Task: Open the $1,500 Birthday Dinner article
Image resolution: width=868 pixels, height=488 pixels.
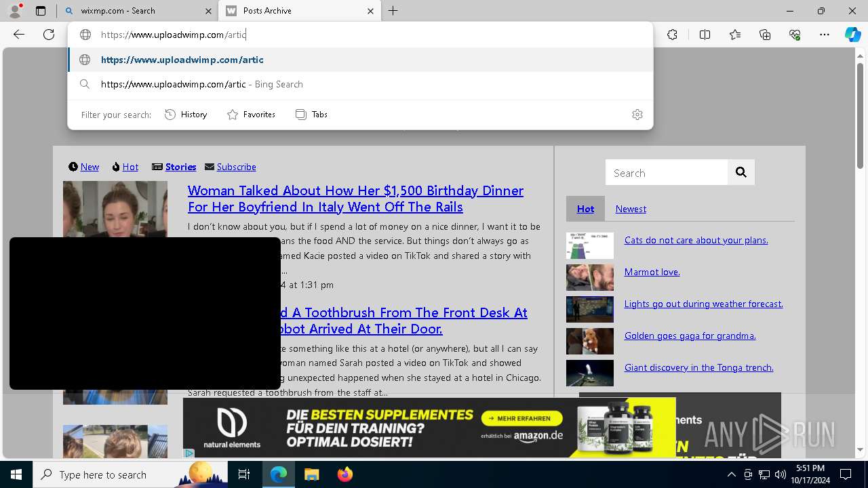Action: [x=355, y=199]
